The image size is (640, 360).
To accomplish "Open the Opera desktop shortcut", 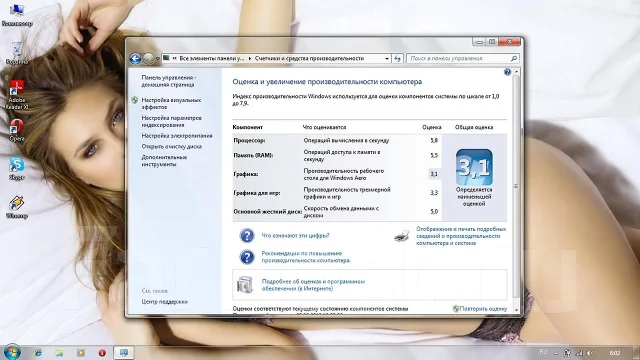I will 17,130.
